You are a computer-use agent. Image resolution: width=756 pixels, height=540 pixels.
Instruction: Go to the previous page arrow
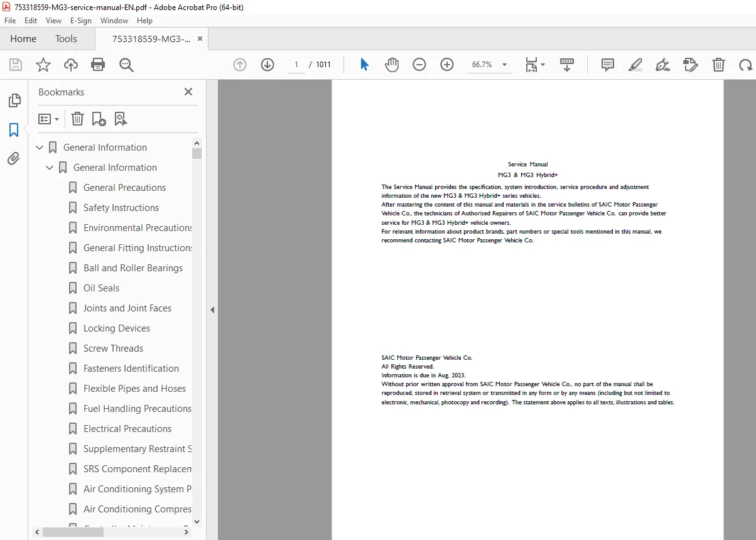pyautogui.click(x=240, y=65)
